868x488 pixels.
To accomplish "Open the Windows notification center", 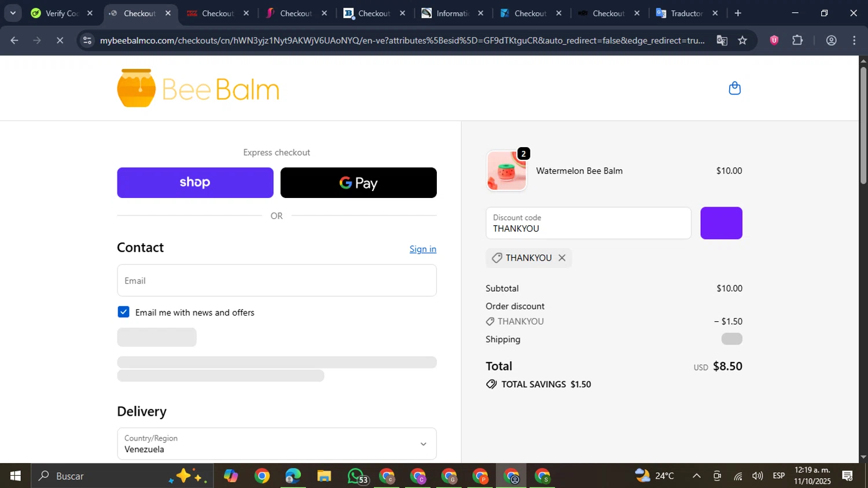I will (848, 476).
